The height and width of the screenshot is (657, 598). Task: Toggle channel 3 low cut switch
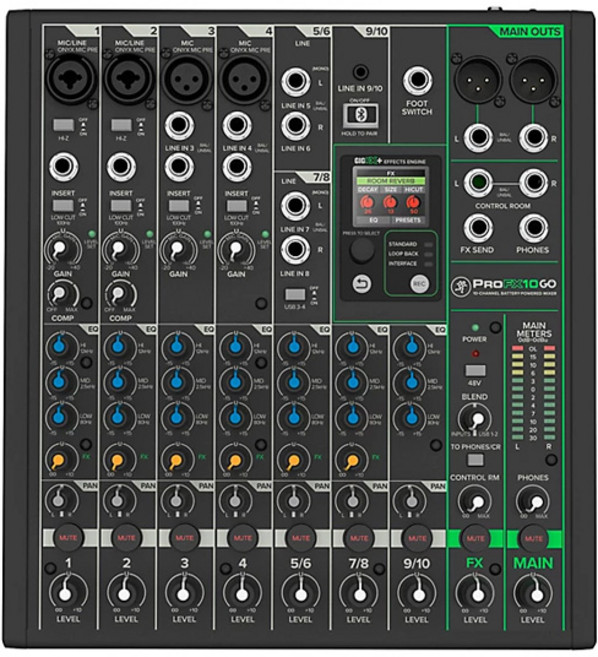[179, 206]
